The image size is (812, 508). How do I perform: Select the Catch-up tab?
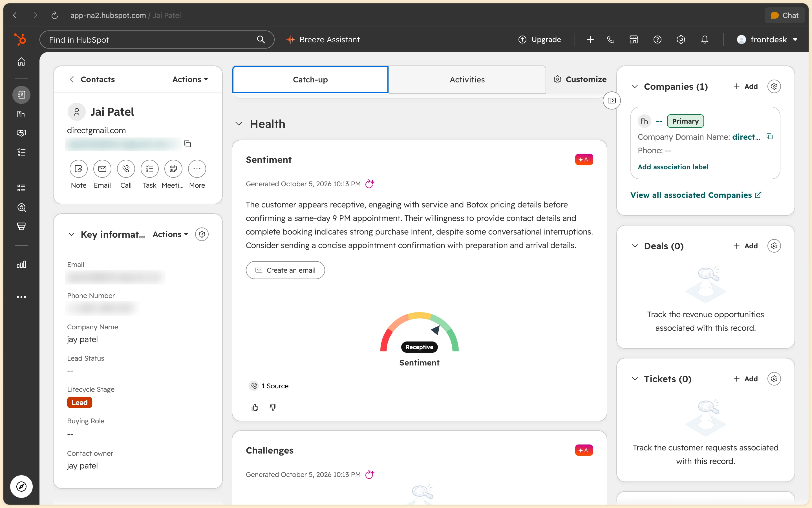pyautogui.click(x=310, y=80)
